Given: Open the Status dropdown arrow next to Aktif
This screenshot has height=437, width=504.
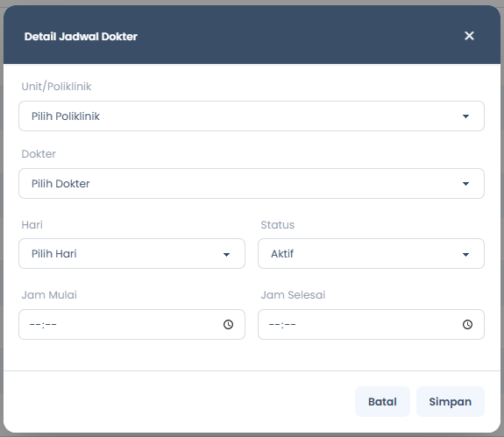Looking at the screenshot, I should (465, 255).
